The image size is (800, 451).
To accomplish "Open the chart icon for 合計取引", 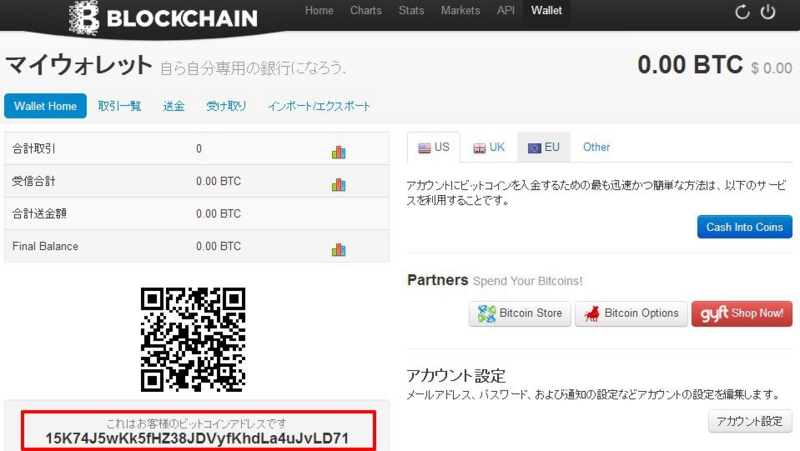I will pyautogui.click(x=338, y=152).
